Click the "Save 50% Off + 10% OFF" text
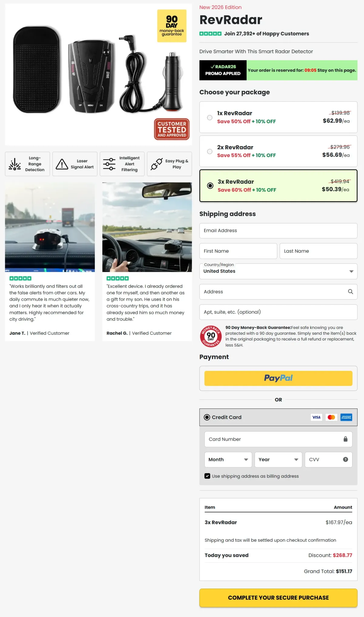 pos(246,121)
